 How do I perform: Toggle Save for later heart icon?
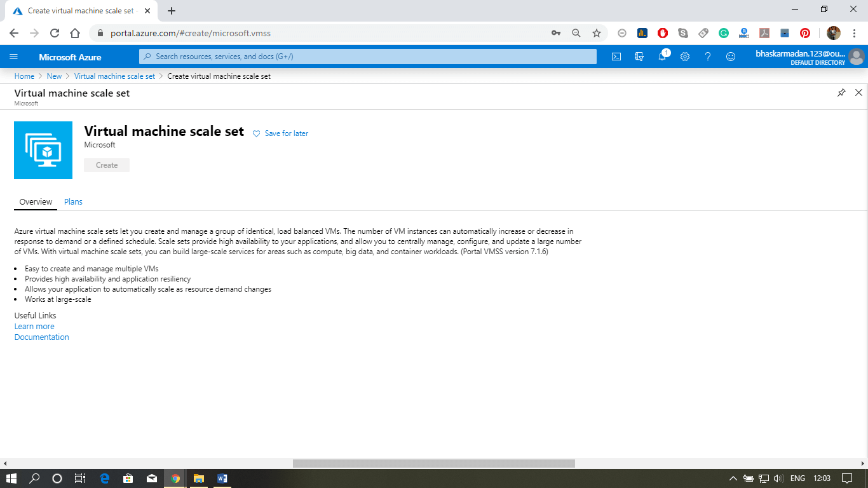pos(256,133)
